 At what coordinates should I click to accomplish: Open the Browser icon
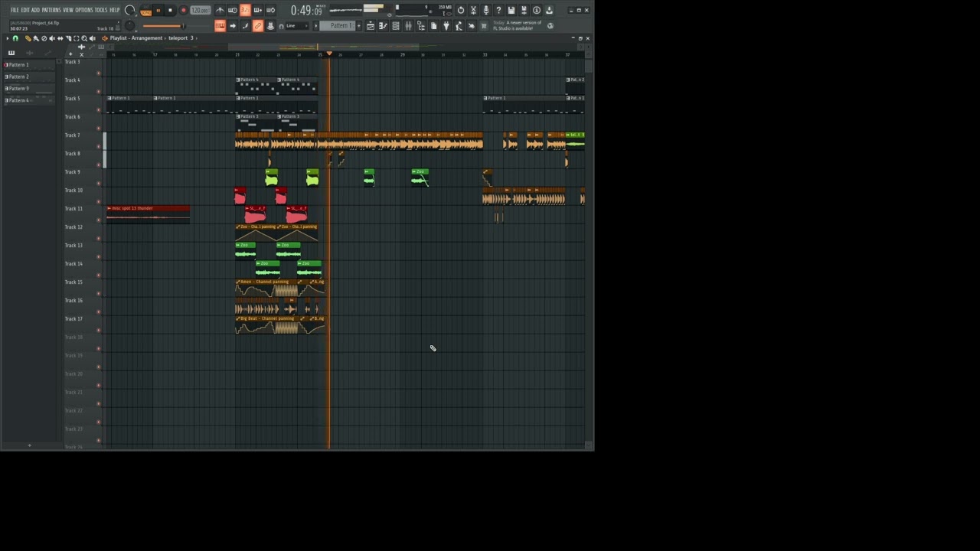(x=421, y=26)
